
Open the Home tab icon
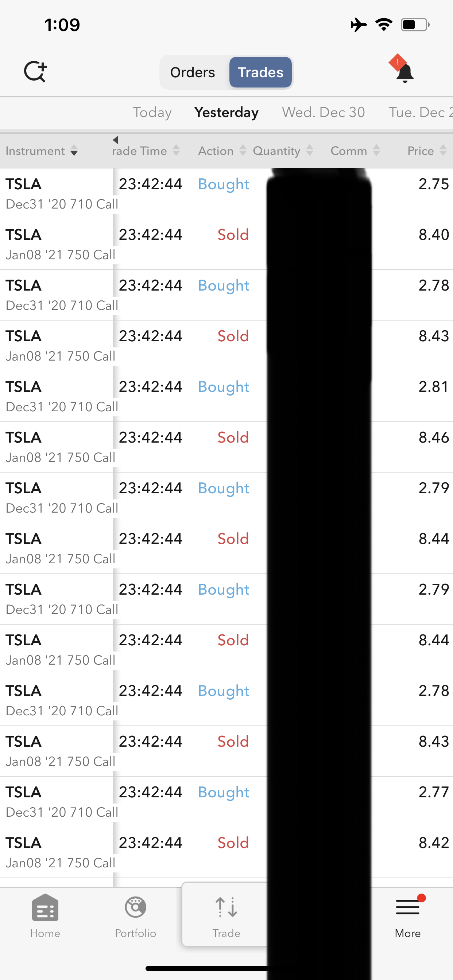tap(45, 908)
